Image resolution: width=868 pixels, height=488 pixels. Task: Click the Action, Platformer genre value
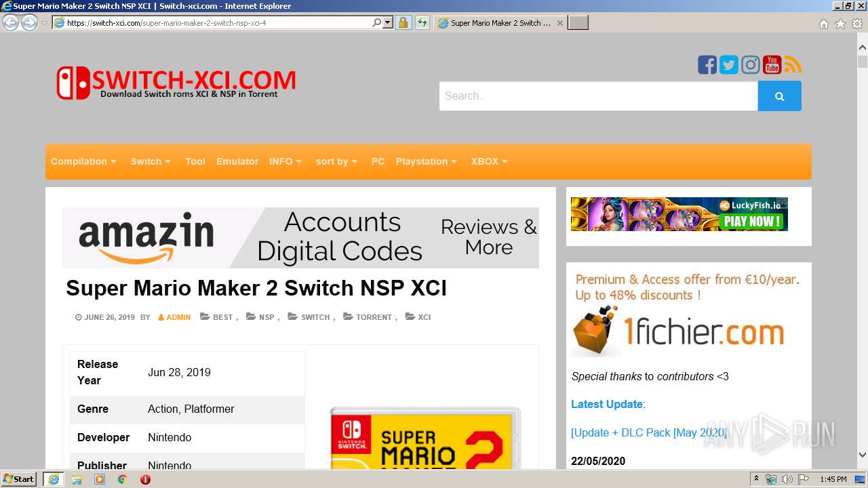(191, 409)
